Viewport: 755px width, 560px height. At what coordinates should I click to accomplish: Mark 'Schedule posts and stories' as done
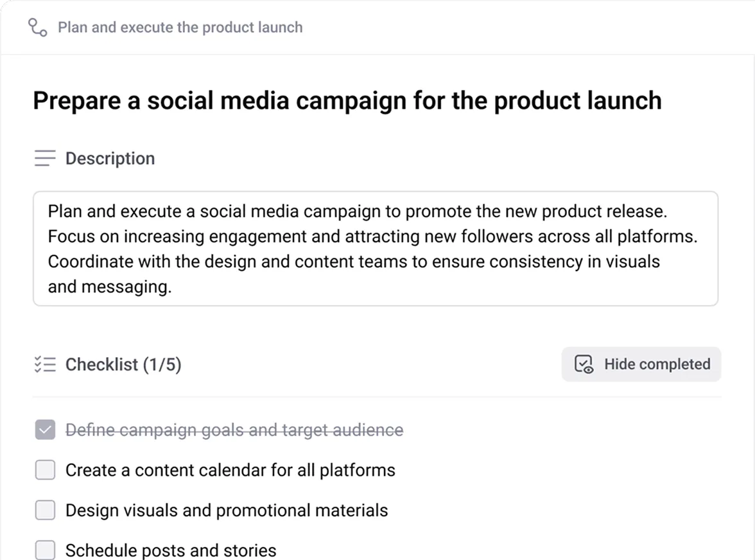click(x=45, y=550)
